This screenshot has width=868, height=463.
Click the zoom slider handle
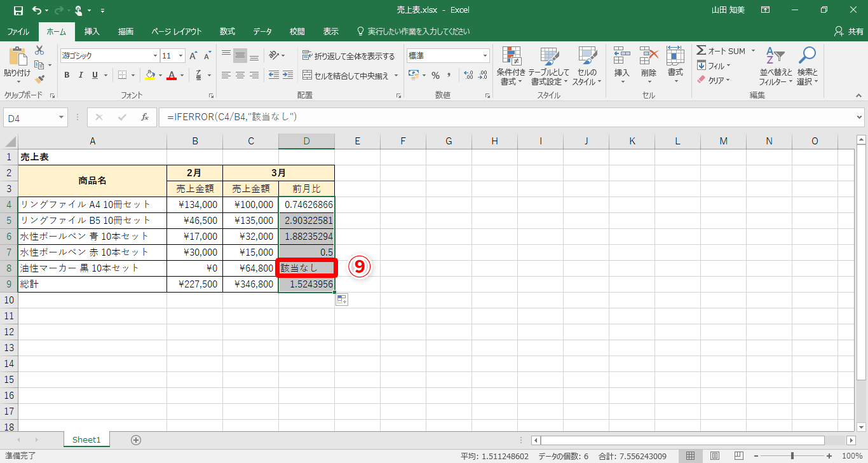point(792,456)
